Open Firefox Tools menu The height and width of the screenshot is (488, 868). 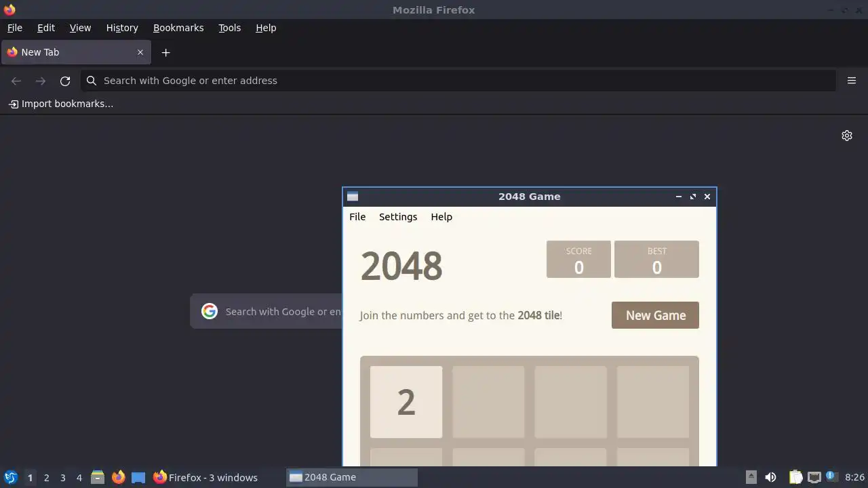pos(229,28)
